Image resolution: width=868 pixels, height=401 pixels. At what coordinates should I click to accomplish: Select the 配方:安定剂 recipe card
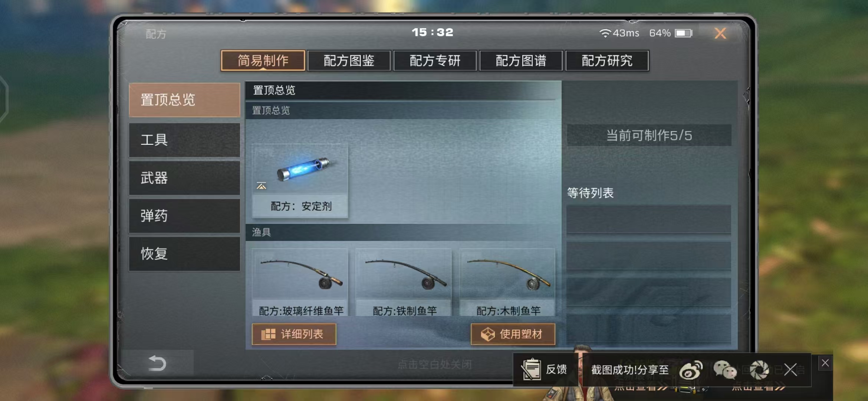(x=300, y=181)
